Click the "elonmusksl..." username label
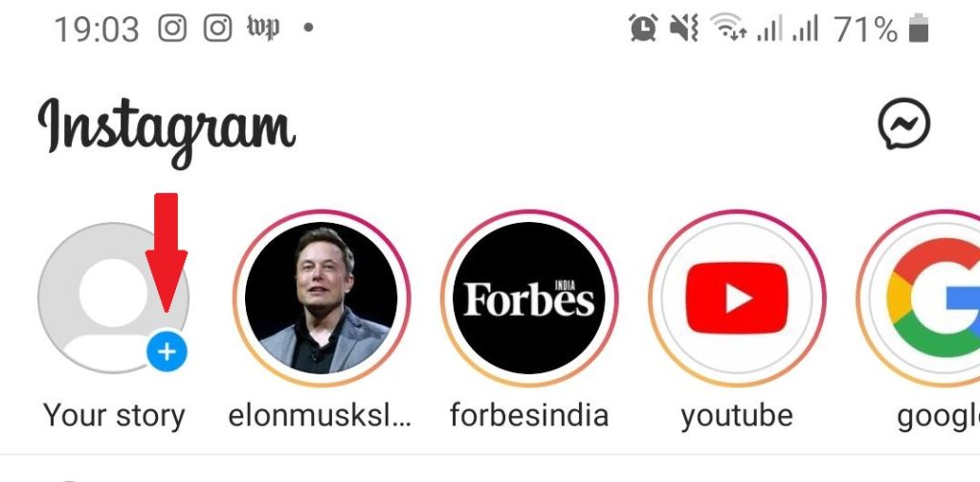This screenshot has height=482, width=980. tap(320, 415)
